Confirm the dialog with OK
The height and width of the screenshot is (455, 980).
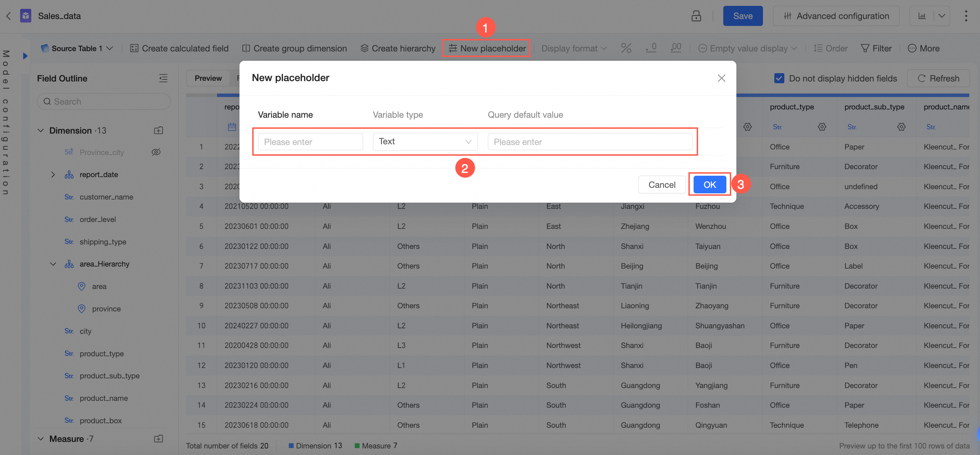tap(709, 185)
